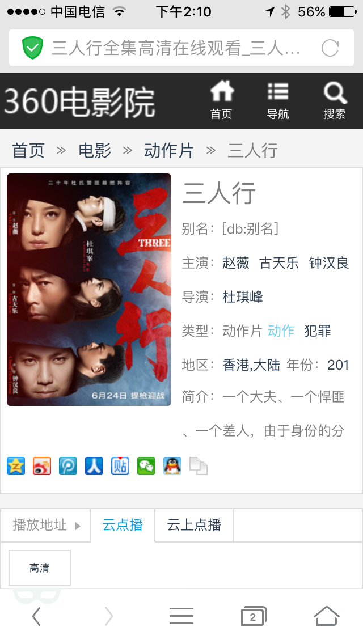
Task: Share via QQ penguin icon
Action: click(172, 466)
